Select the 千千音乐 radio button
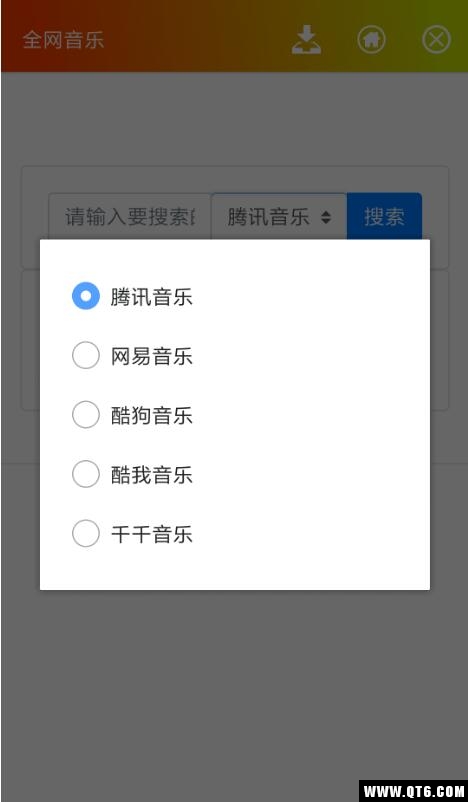This screenshot has width=468, height=802. click(85, 533)
